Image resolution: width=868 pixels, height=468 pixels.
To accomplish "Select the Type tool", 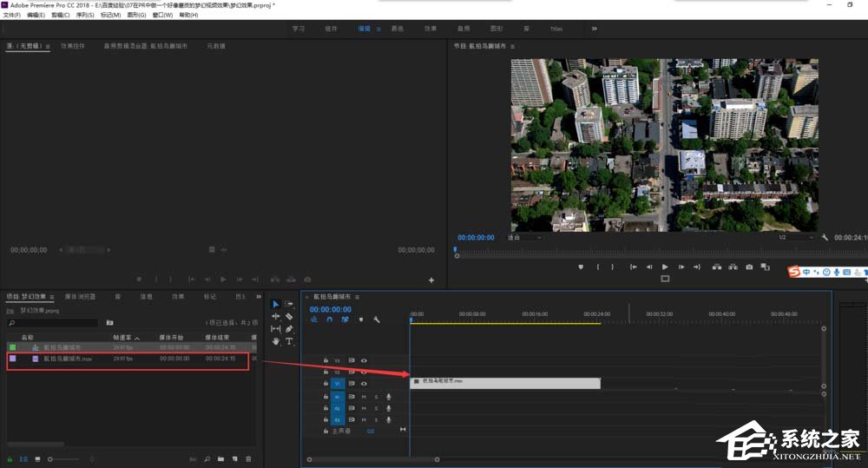I will (289, 341).
